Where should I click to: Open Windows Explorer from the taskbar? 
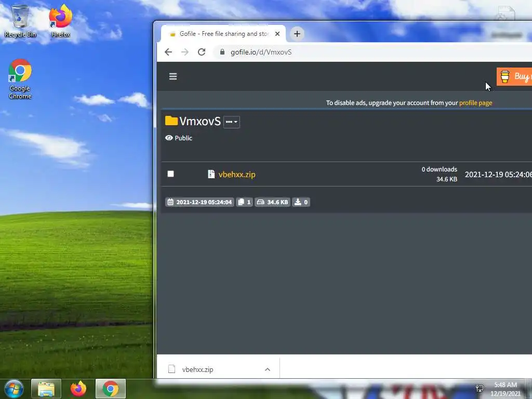(x=46, y=389)
